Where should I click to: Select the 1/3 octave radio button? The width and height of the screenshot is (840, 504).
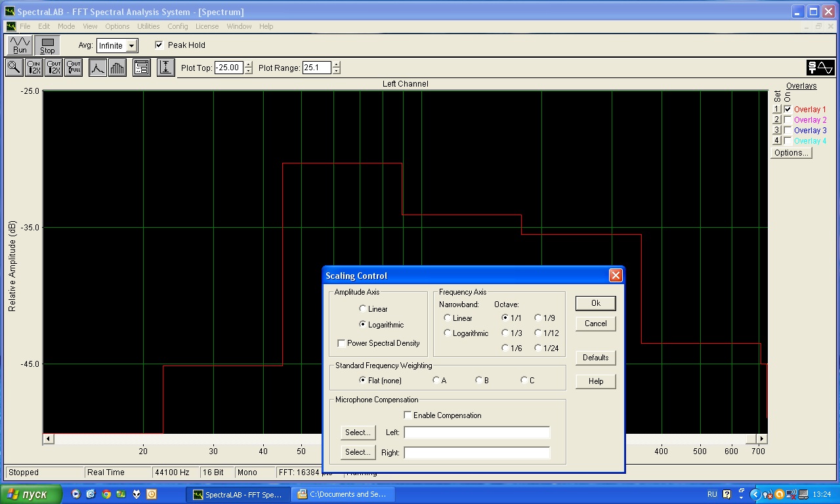(505, 333)
